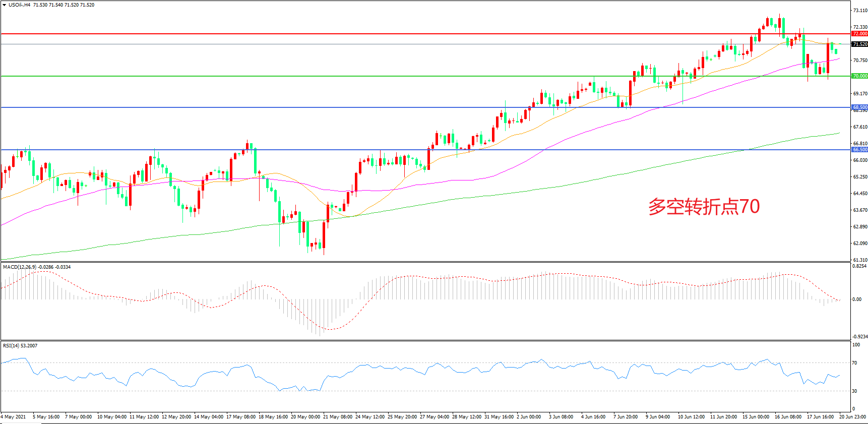Click the RSI scale's 30 level label

[x=854, y=391]
